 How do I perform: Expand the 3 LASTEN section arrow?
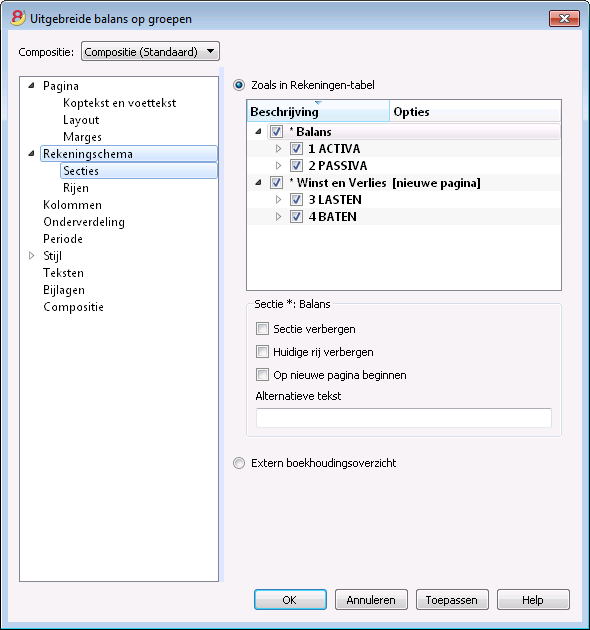[x=278, y=200]
